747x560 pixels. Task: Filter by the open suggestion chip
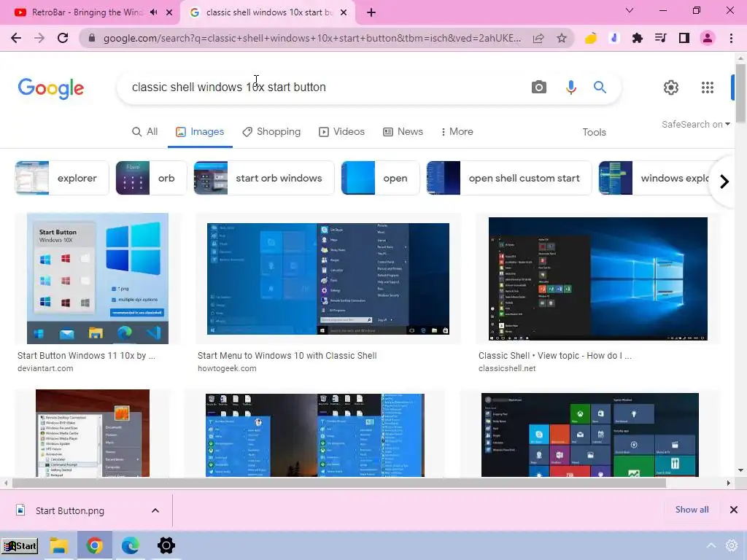click(x=380, y=178)
